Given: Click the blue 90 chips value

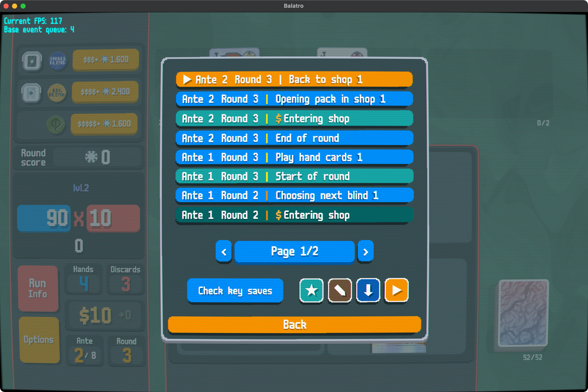Looking at the screenshot, I should click(44, 218).
